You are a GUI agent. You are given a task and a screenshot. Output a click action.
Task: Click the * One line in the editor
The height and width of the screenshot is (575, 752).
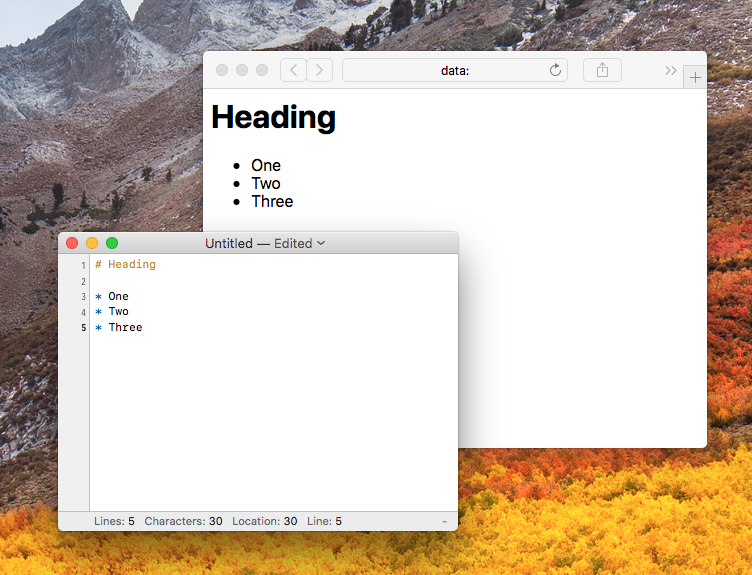[x=112, y=296]
